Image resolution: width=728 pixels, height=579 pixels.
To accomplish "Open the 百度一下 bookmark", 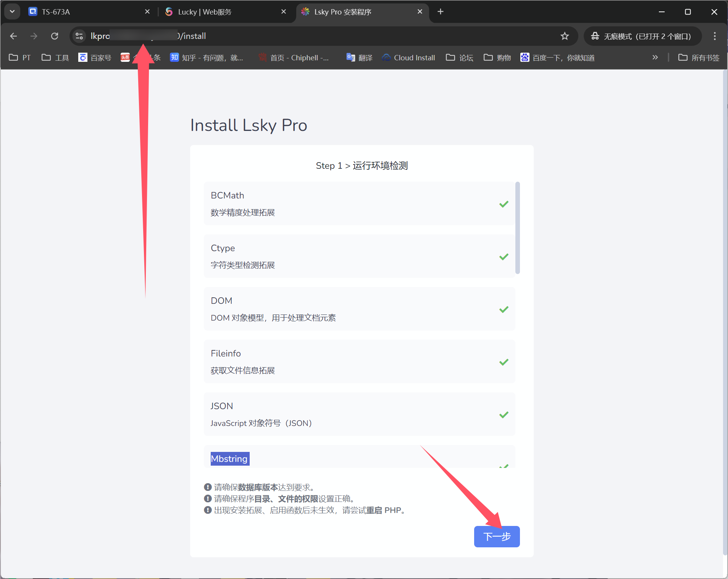I will (x=557, y=58).
